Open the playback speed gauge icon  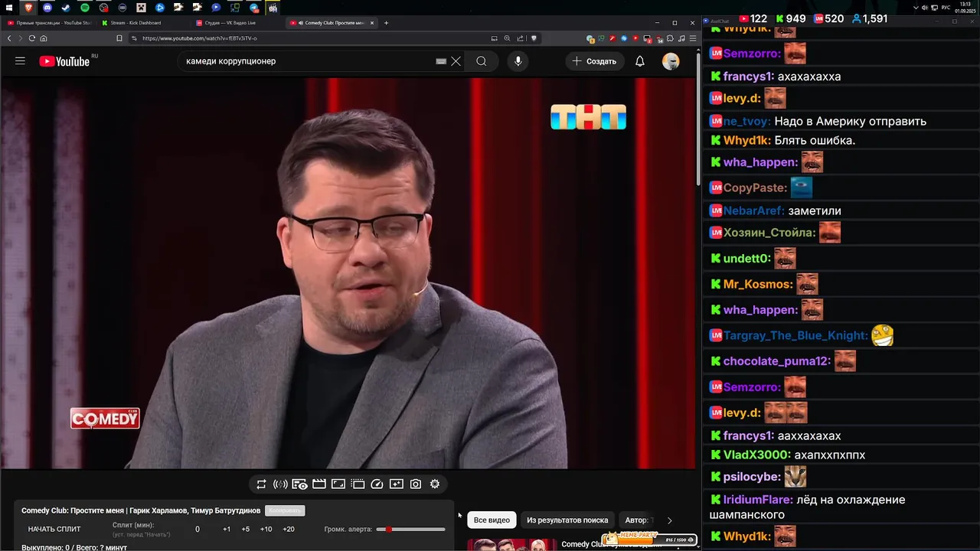point(377,484)
